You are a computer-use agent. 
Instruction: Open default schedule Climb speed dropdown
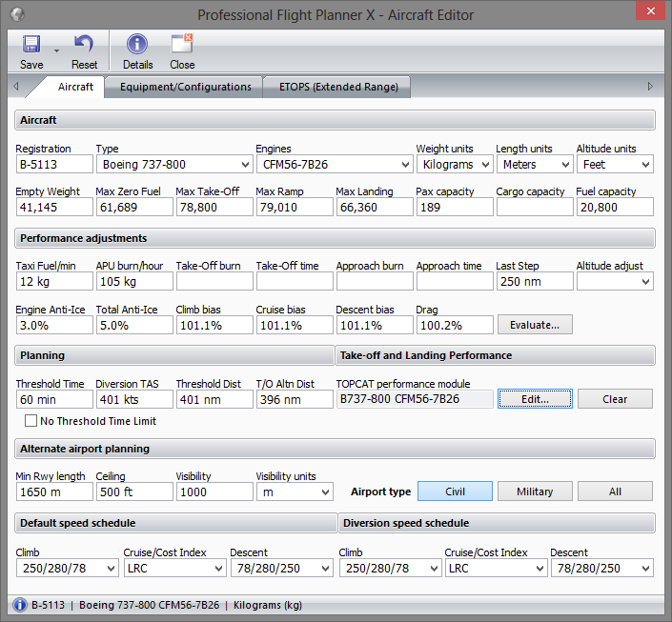pyautogui.click(x=68, y=568)
